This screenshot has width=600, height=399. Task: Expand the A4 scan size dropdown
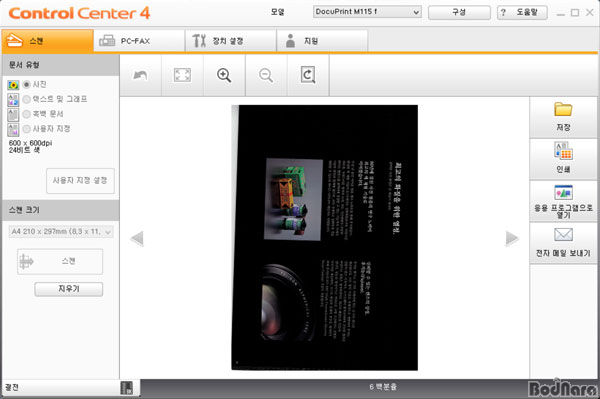pos(61,231)
